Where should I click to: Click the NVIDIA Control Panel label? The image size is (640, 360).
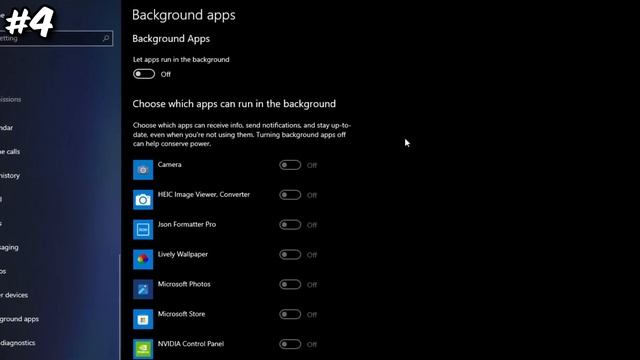(191, 344)
